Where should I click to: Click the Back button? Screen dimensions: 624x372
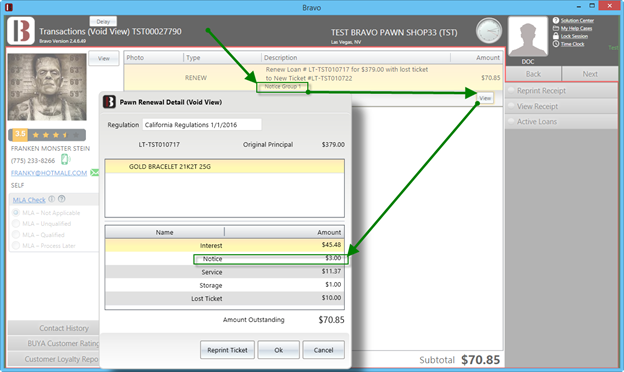point(533,74)
